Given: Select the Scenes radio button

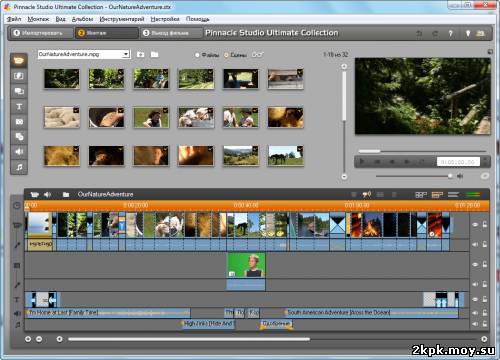Looking at the screenshot, I should (x=226, y=55).
